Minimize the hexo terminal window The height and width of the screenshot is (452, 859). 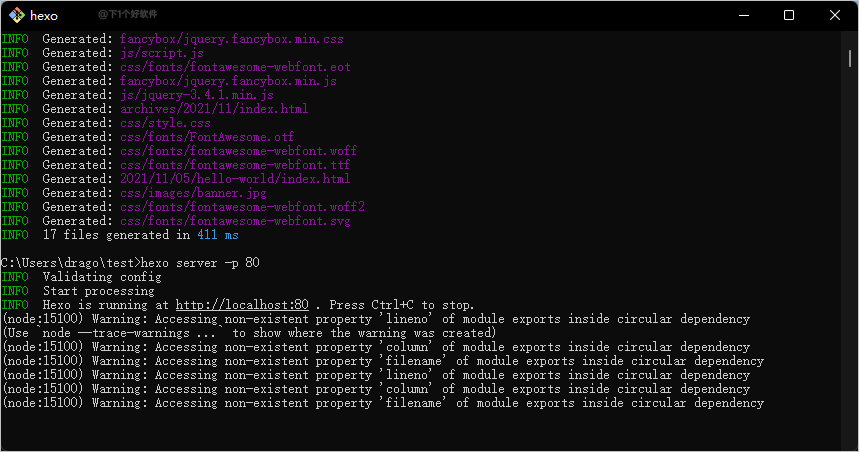[744, 15]
